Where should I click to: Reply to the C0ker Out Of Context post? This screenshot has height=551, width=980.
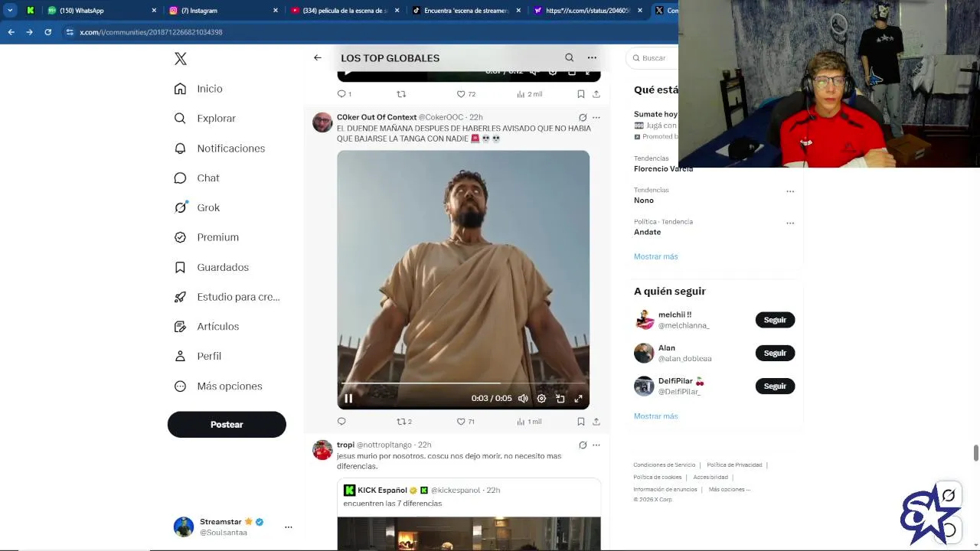click(x=341, y=422)
